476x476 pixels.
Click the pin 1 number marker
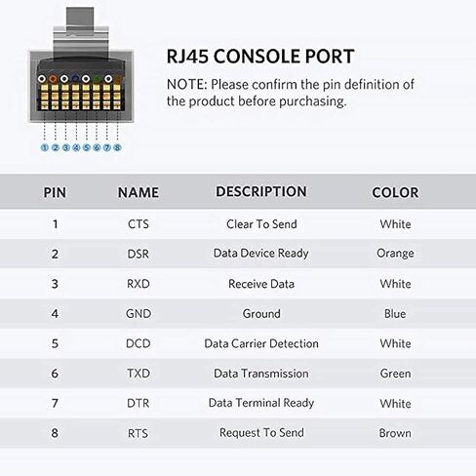coord(45,147)
